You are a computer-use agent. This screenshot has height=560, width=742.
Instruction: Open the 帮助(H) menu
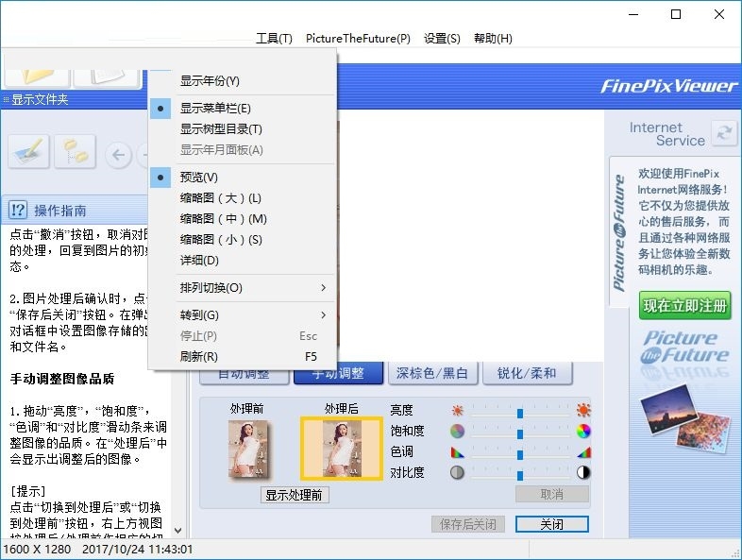click(493, 39)
